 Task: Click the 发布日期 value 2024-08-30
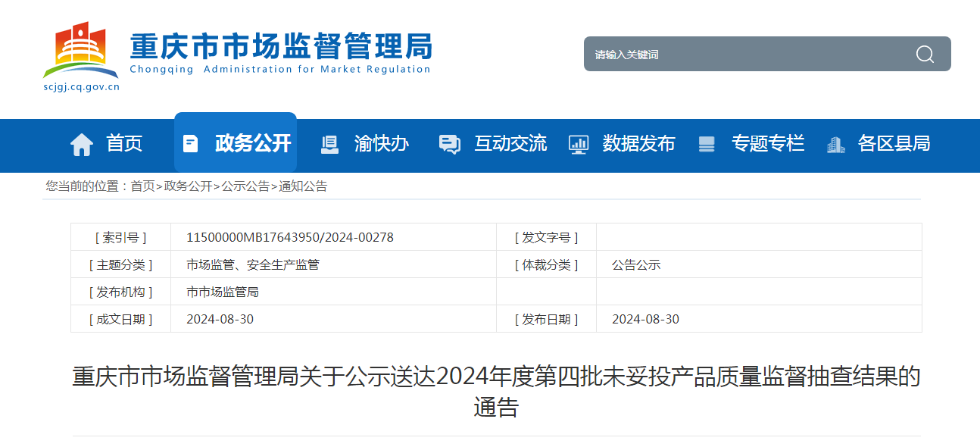click(645, 319)
